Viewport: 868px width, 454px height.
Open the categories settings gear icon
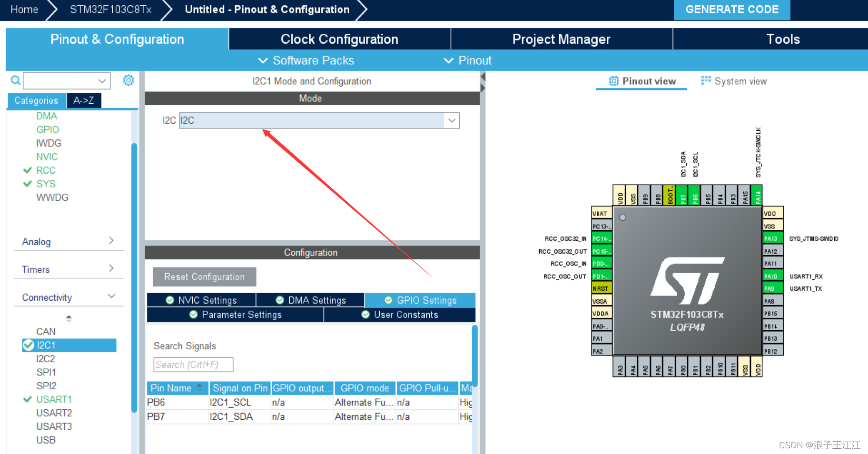[128, 80]
